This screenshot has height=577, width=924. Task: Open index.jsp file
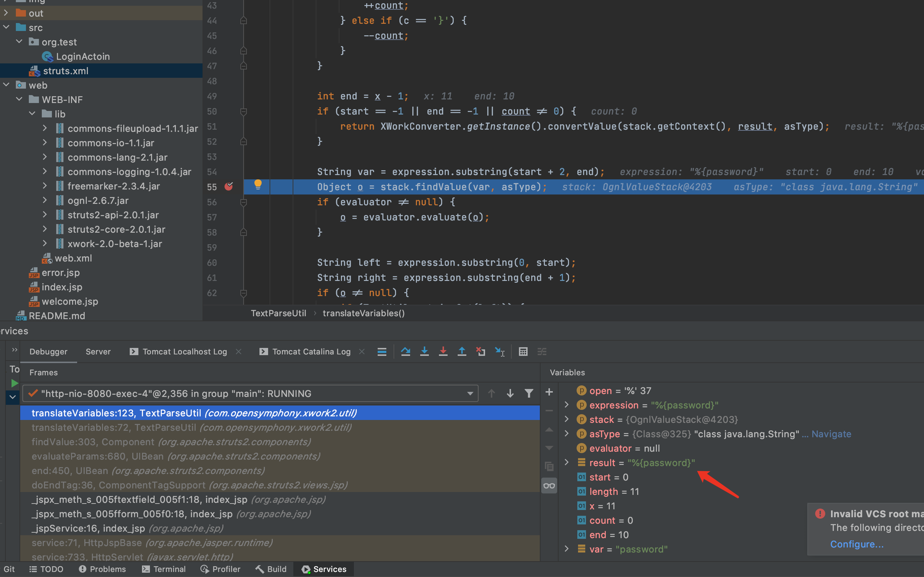click(62, 287)
